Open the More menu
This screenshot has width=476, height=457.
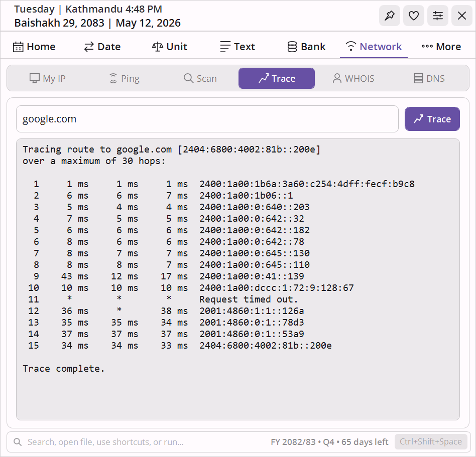pyautogui.click(x=441, y=47)
